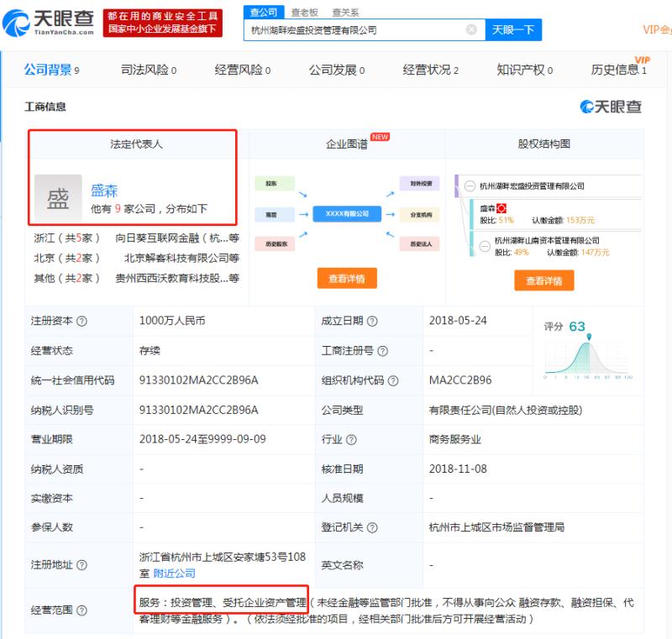
Task: Click the 评分 63 score chart
Action: point(588,351)
